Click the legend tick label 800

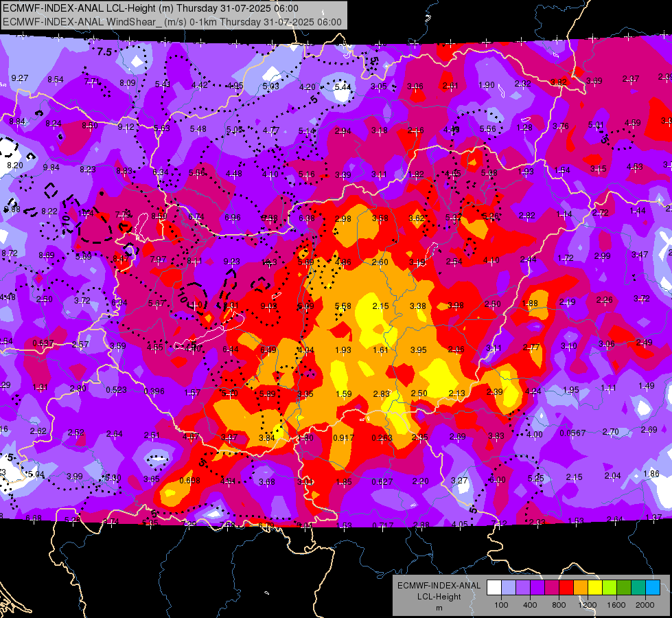point(559,605)
